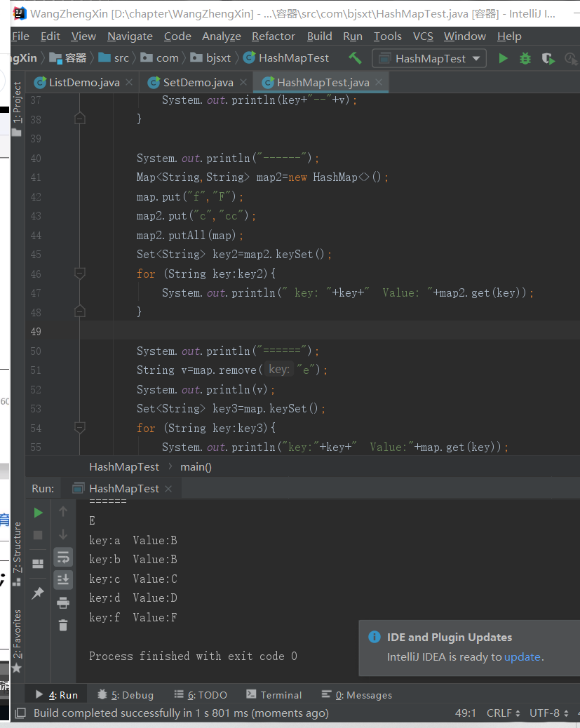Open the Refactor menu
580x728 pixels.
click(273, 36)
